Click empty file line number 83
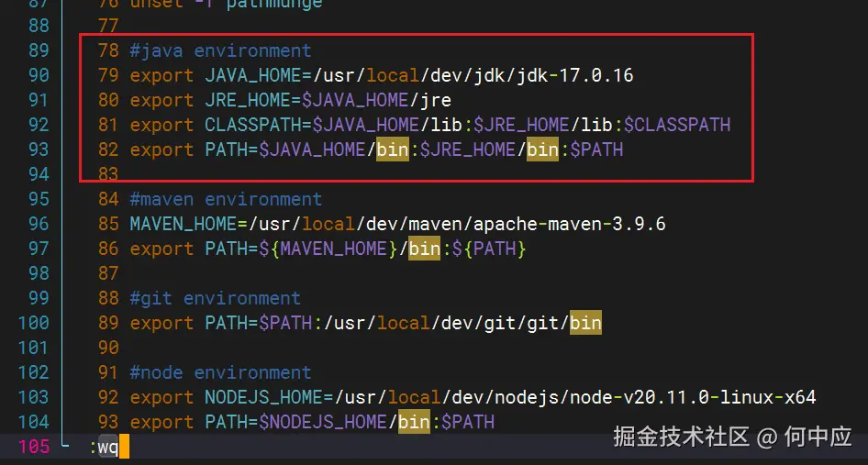868x465 pixels. [x=108, y=174]
